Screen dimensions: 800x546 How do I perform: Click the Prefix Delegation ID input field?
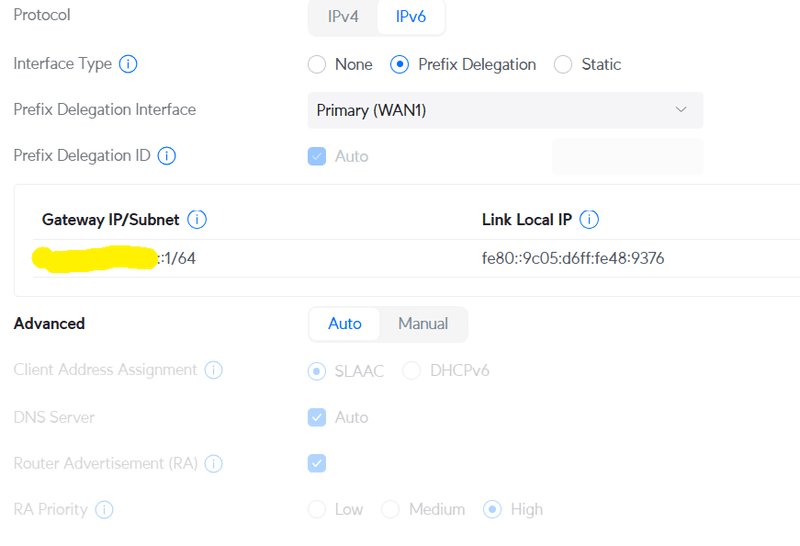tap(627, 156)
